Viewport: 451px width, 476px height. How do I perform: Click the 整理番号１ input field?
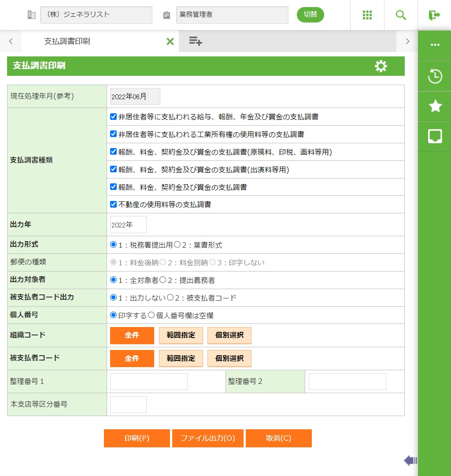148,382
